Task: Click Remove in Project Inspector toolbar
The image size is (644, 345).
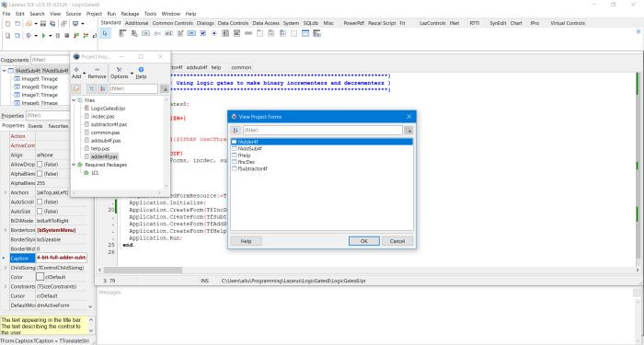Action: (97, 73)
